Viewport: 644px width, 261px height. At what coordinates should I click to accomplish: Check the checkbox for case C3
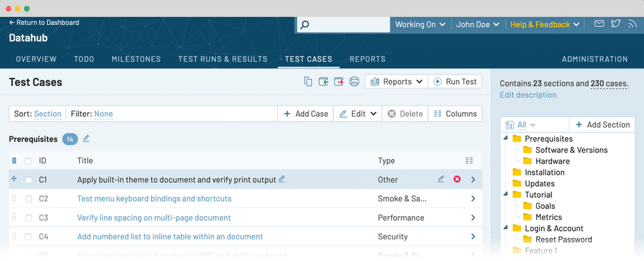tap(28, 218)
